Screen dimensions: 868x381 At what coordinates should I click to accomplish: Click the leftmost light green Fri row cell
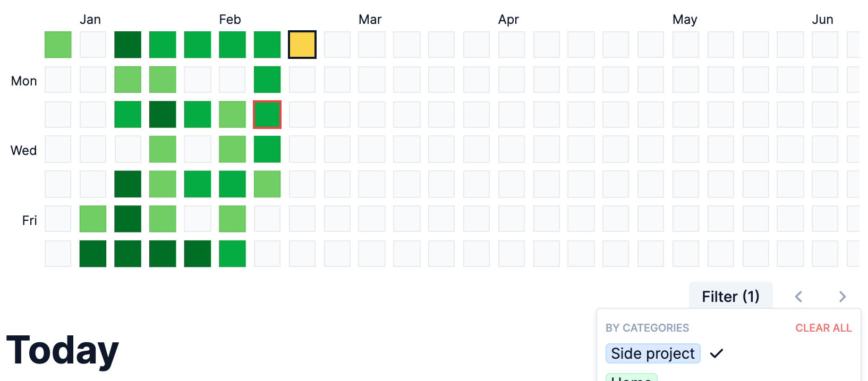click(x=93, y=219)
